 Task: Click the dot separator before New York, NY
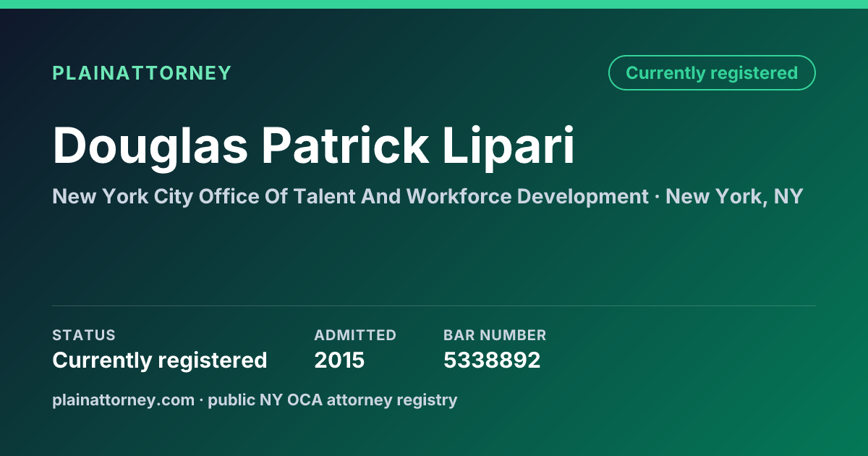pyautogui.click(x=657, y=197)
